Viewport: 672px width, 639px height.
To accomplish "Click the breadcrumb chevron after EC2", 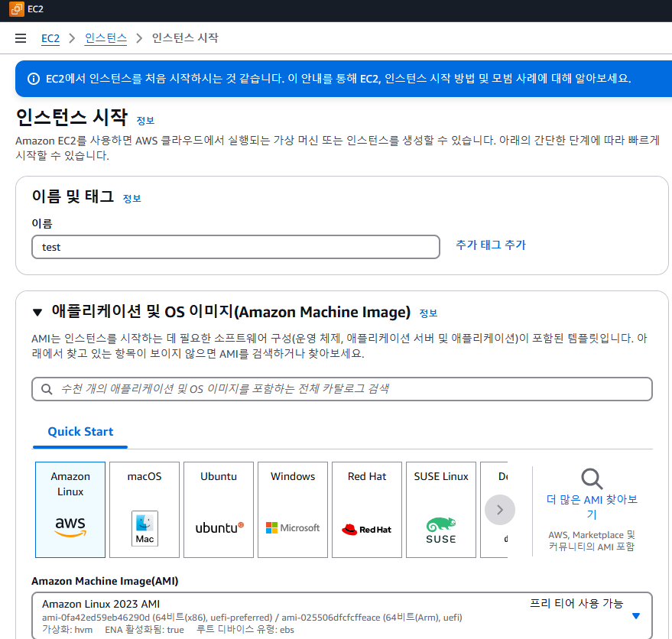I will [x=72, y=38].
